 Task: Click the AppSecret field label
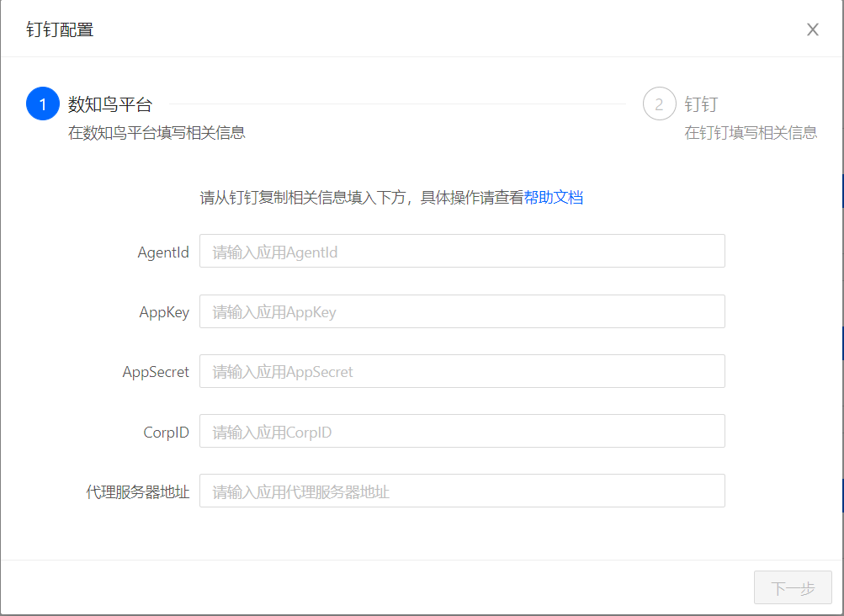pyautogui.click(x=156, y=372)
